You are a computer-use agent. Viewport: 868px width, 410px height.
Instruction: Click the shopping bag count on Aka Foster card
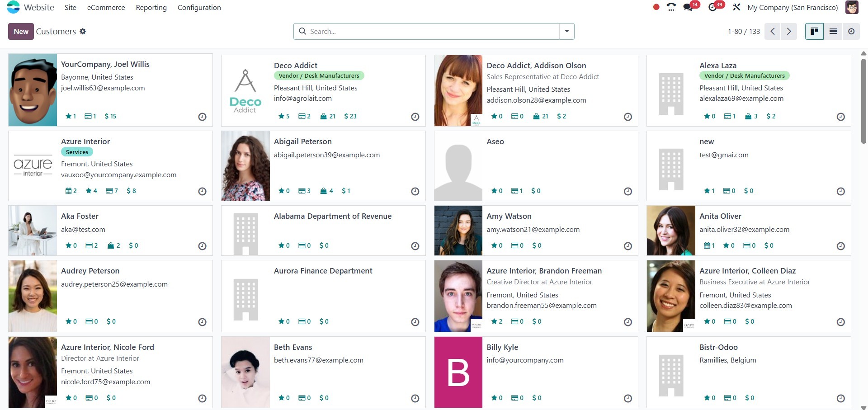point(114,245)
